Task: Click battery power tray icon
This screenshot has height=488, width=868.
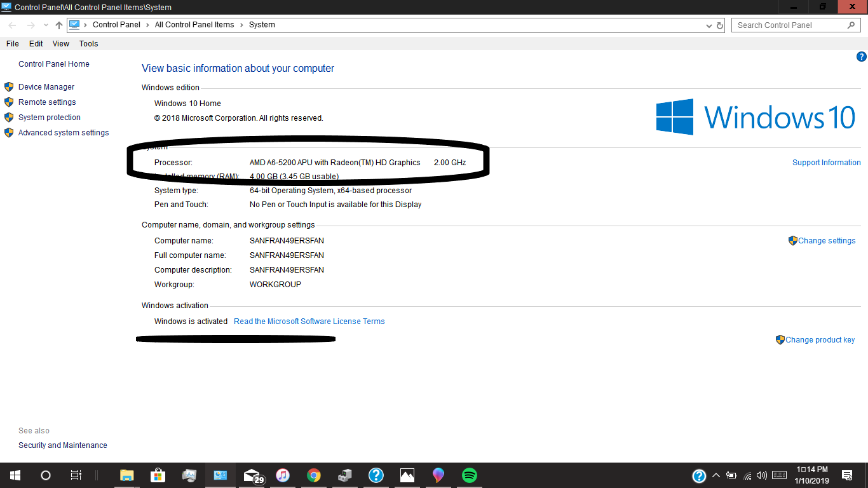Action: point(731,475)
